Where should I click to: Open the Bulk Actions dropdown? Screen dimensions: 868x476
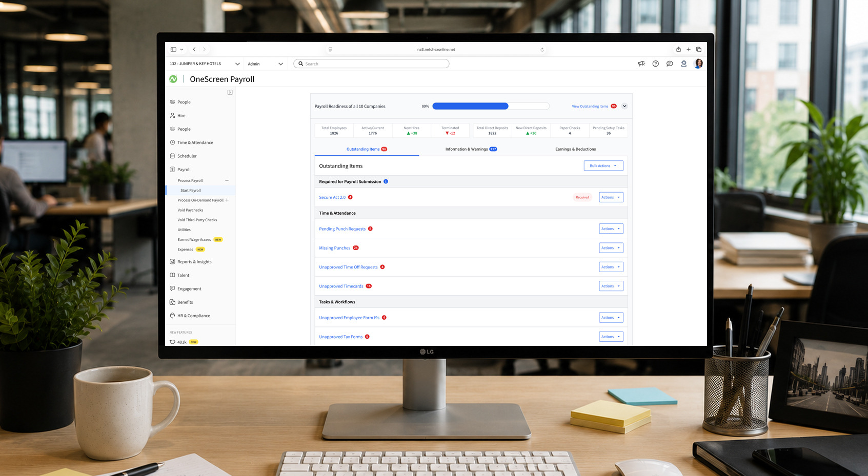point(603,165)
